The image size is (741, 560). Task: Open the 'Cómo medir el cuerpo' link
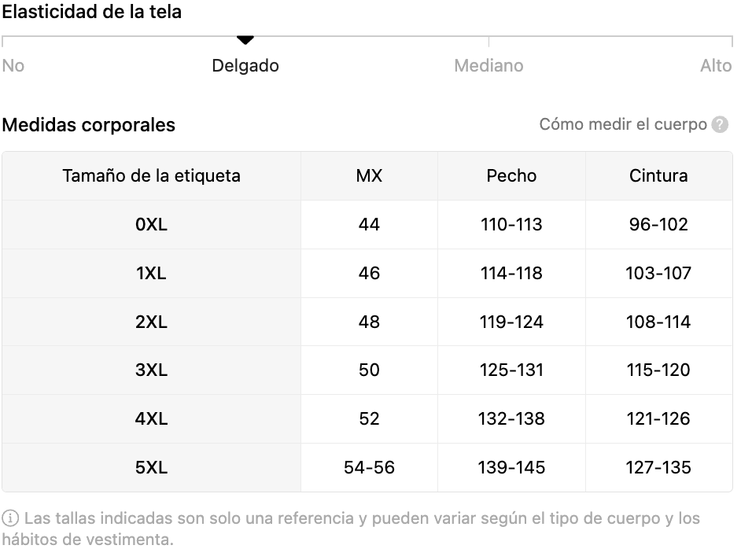(623, 125)
